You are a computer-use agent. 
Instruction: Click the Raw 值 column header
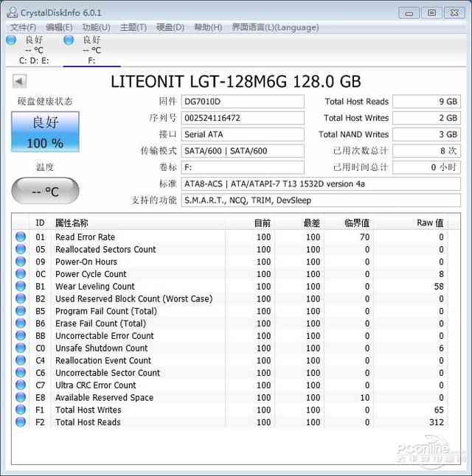click(410, 223)
